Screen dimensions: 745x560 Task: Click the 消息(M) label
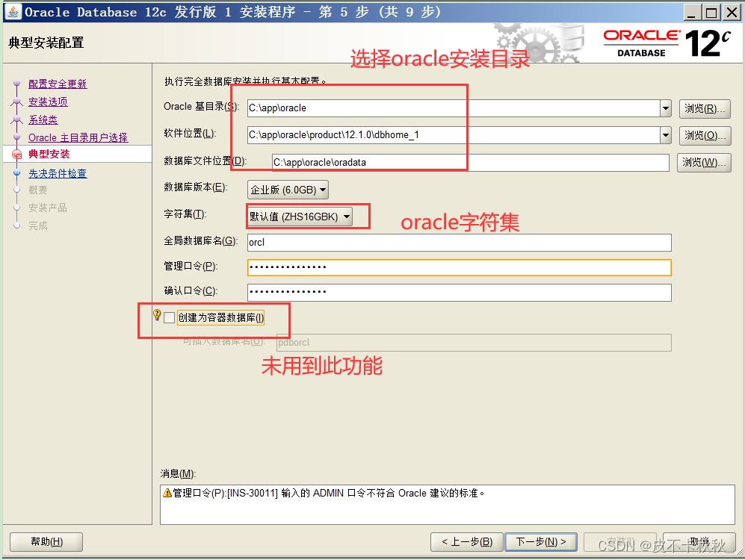click(x=178, y=473)
